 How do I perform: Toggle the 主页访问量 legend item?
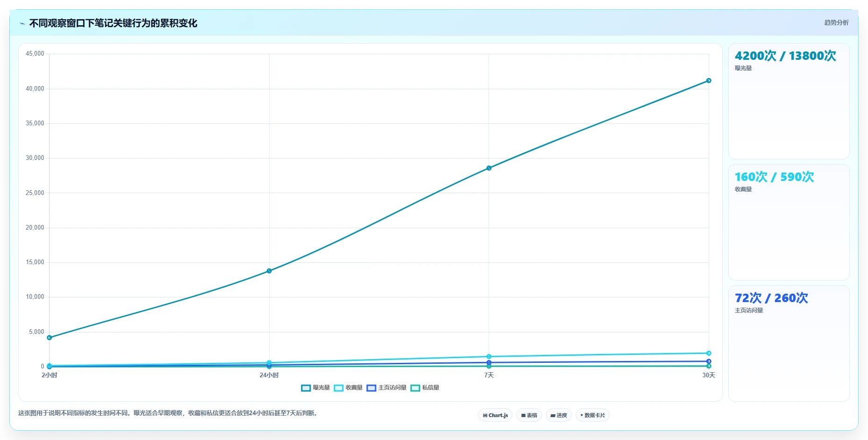pyautogui.click(x=387, y=388)
